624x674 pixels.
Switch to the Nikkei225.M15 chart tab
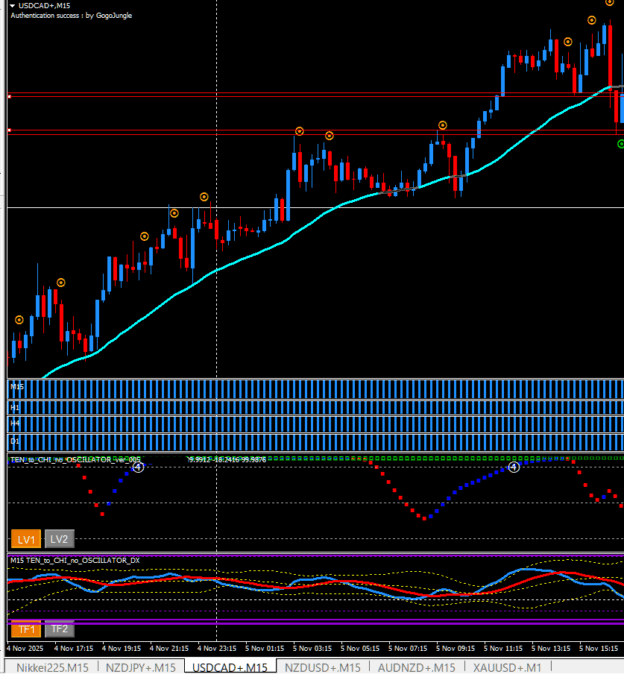52,667
